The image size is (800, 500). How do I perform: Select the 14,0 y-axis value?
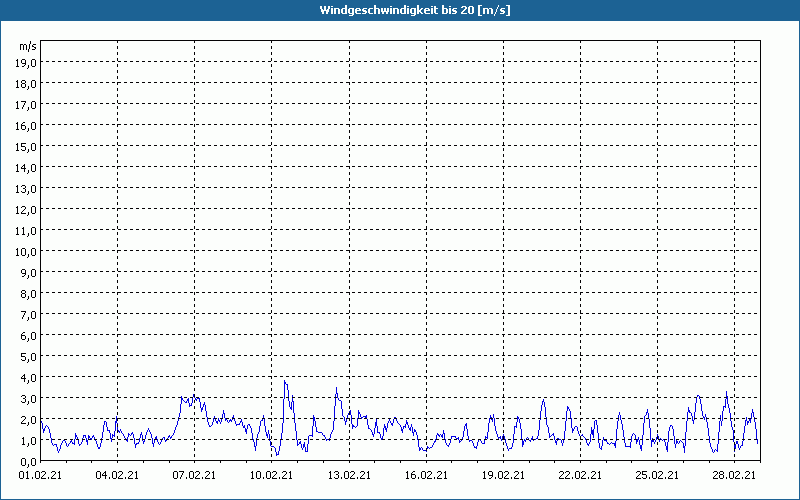pyautogui.click(x=27, y=168)
